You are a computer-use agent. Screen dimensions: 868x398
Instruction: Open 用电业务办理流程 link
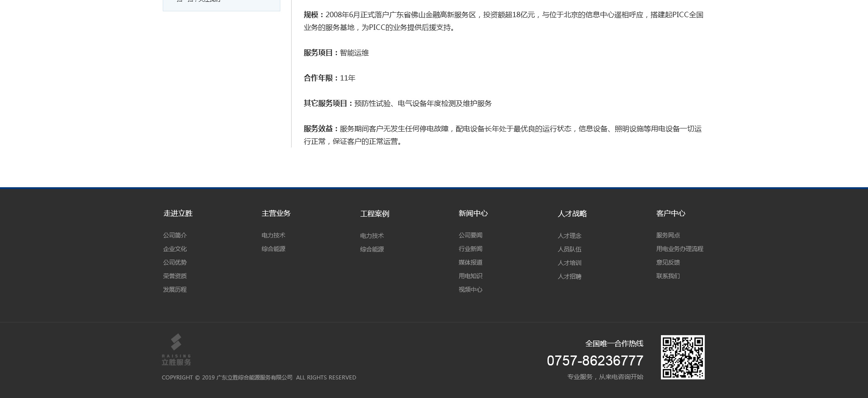(679, 249)
